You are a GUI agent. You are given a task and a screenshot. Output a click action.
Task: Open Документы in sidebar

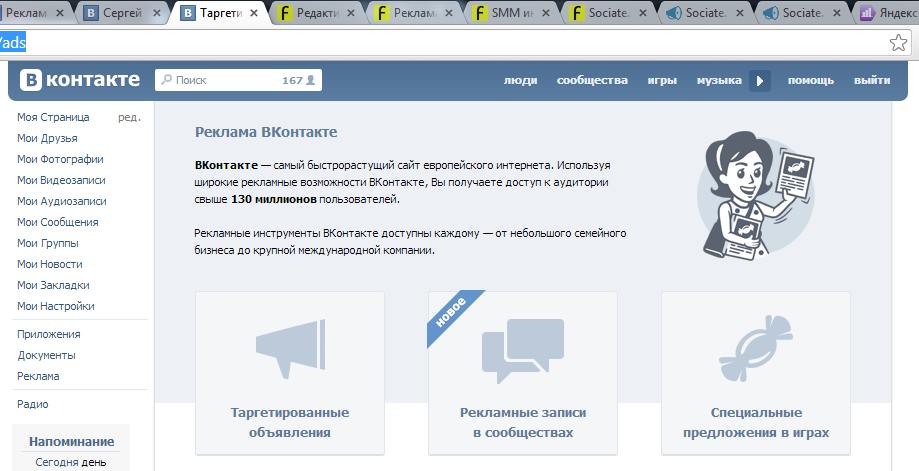coord(46,356)
